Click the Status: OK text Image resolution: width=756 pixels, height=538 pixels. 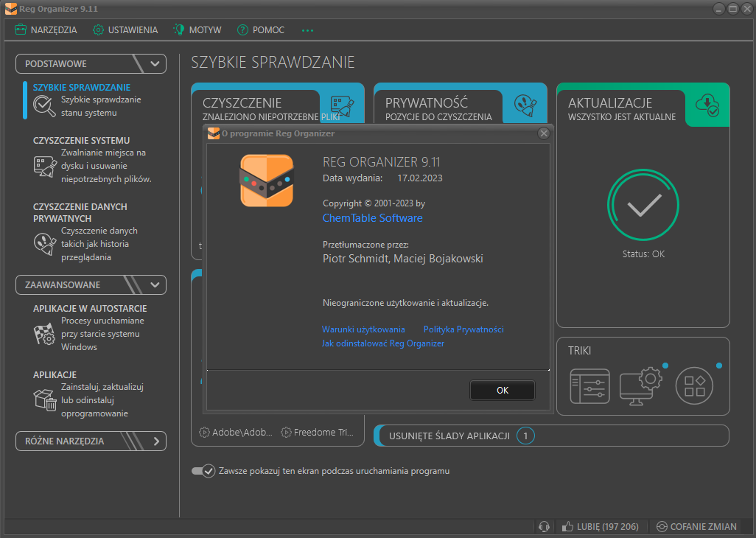(x=643, y=254)
